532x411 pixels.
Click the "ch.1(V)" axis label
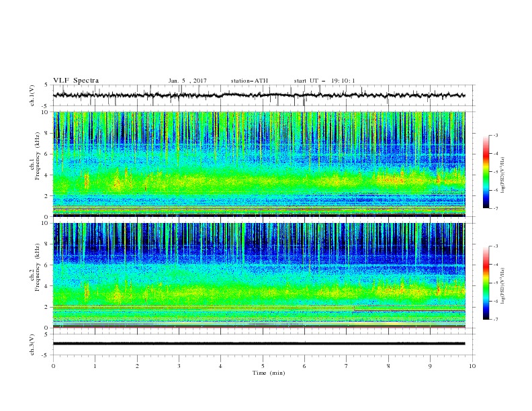coord(32,95)
